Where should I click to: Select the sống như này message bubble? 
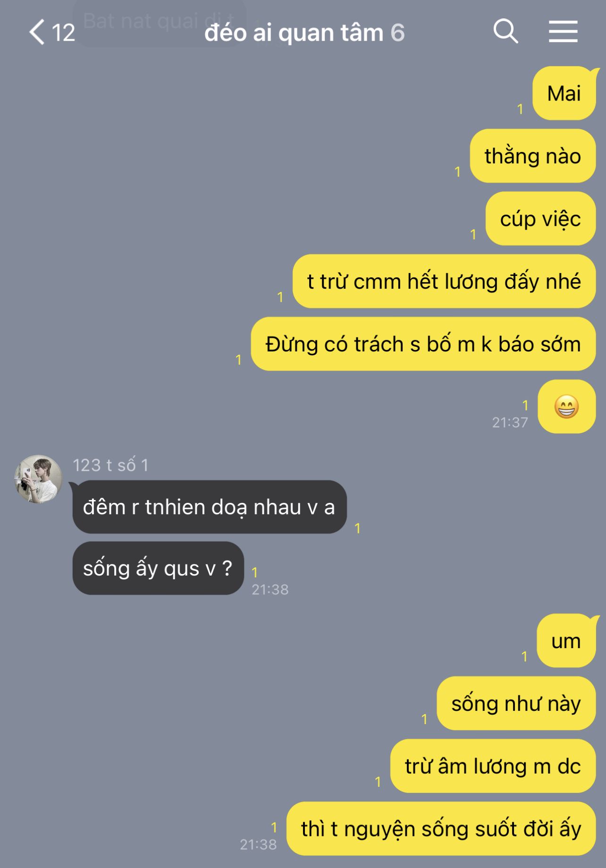pyautogui.click(x=516, y=703)
